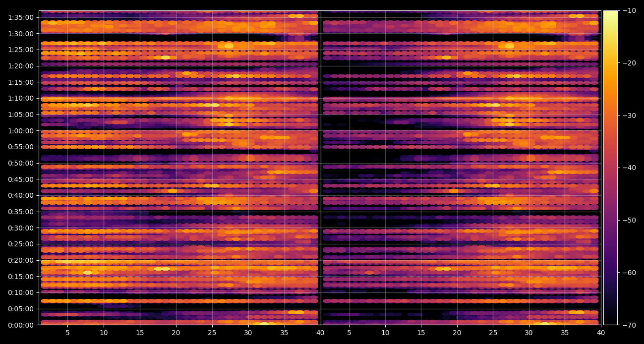Click x-axis tick 25 under left heatmap

pyautogui.click(x=212, y=333)
